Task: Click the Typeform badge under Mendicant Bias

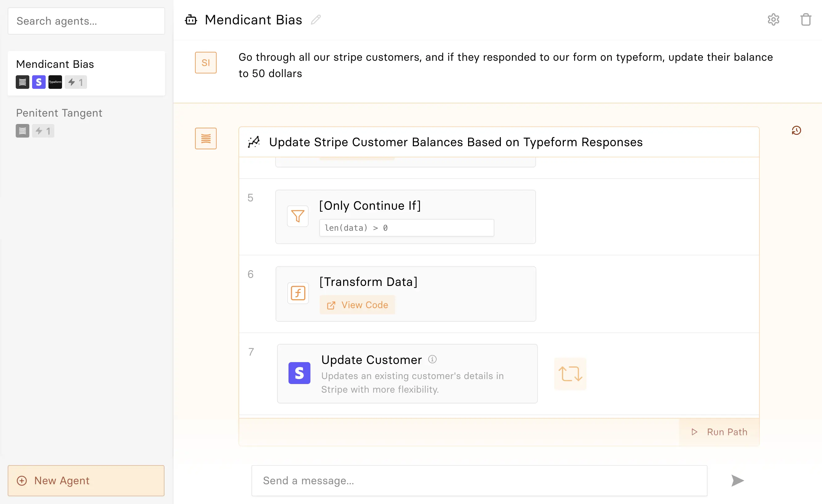Action: 55,82
